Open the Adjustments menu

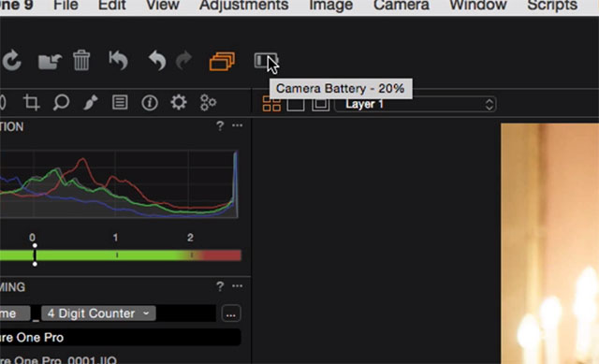click(x=243, y=6)
